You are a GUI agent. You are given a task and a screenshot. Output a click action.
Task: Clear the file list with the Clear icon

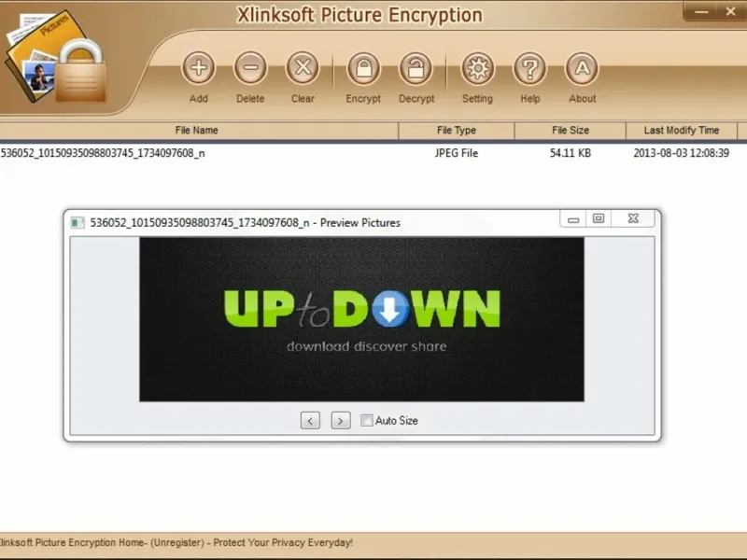pyautogui.click(x=303, y=67)
